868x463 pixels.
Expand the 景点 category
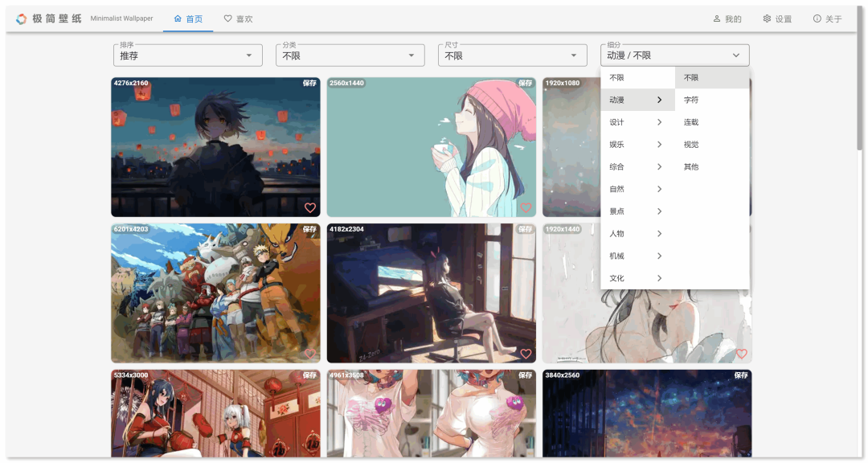click(x=637, y=211)
